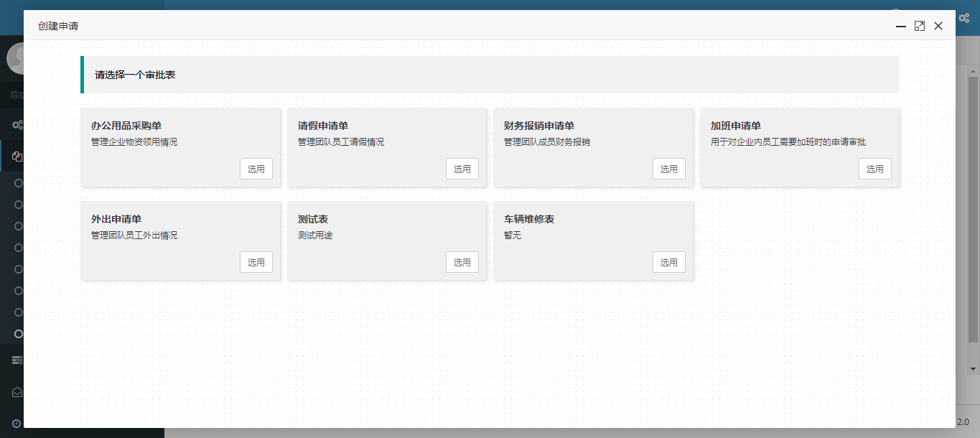Click the envelope icon in the left sidebar
Screen dimensions: 980x438
coord(17,392)
